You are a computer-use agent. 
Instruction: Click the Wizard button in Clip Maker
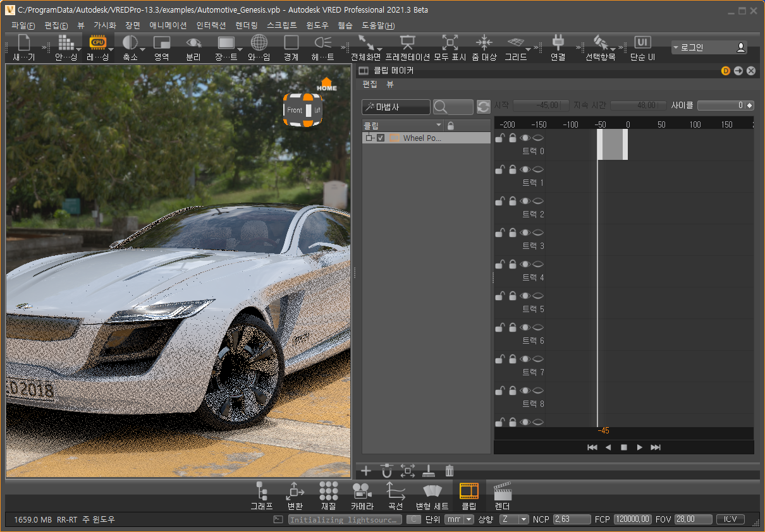pos(396,107)
